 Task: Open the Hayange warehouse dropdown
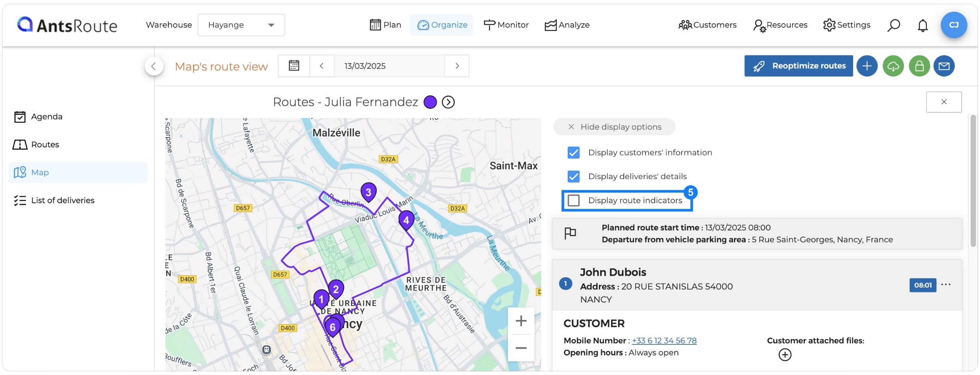[241, 25]
